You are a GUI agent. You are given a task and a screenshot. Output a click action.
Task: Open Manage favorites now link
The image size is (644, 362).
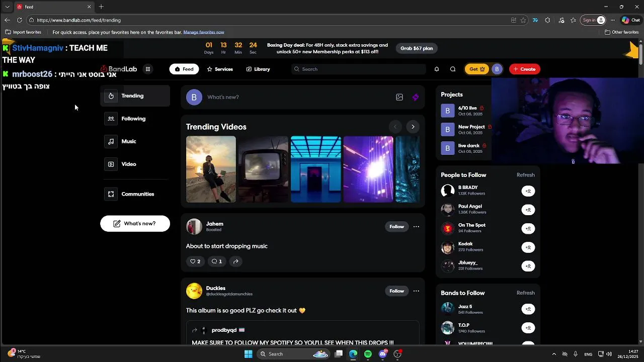point(204,32)
